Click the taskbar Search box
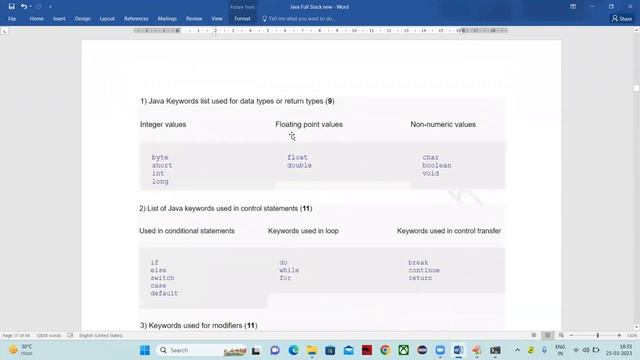The height and width of the screenshot is (360, 640). click(202, 350)
